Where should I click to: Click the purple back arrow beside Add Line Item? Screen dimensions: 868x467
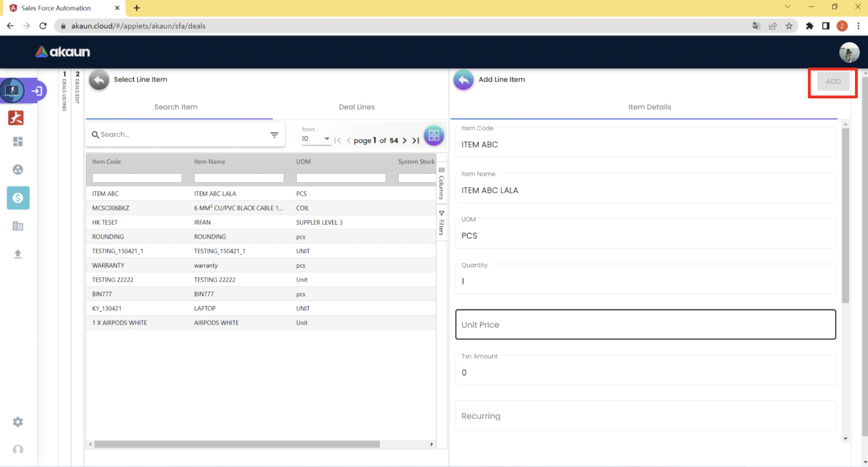(x=463, y=80)
